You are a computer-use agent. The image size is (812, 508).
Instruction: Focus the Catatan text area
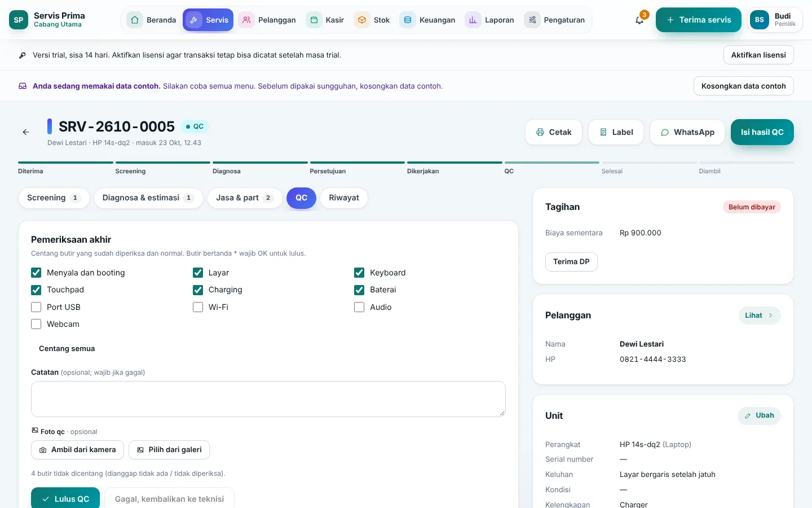(x=268, y=399)
